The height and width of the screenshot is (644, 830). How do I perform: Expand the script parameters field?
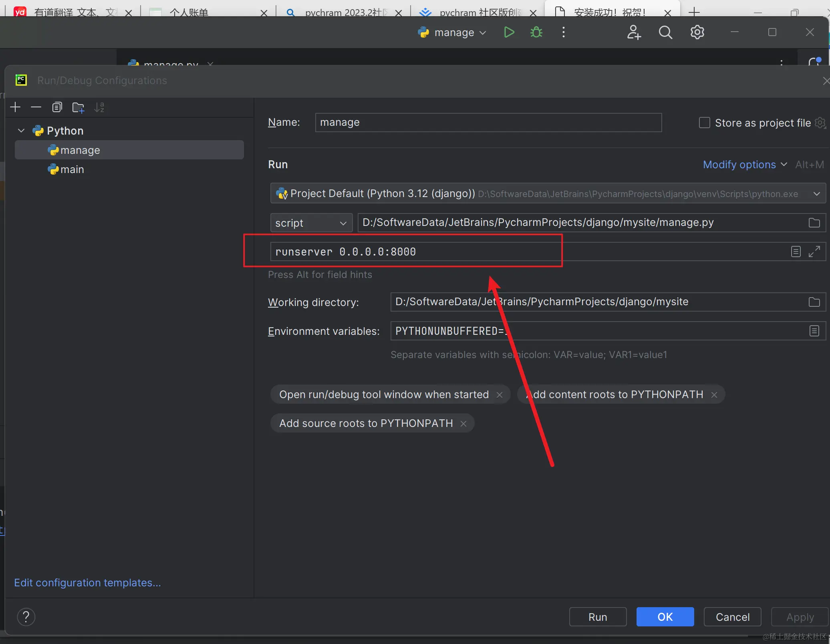pyautogui.click(x=814, y=252)
